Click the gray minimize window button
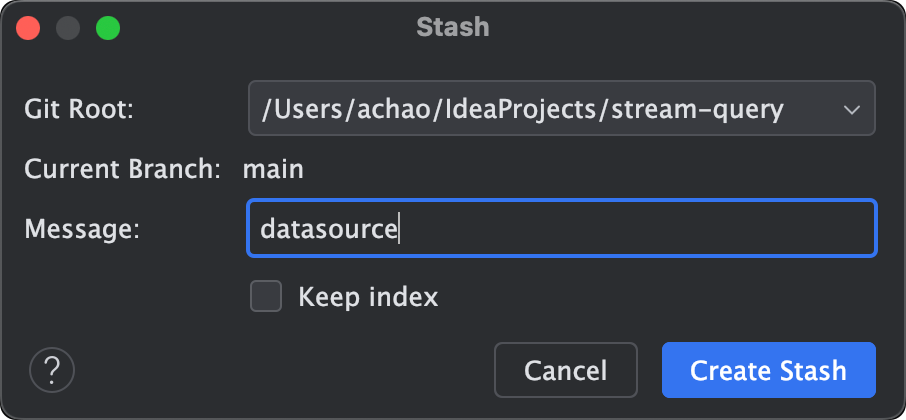 (x=67, y=28)
